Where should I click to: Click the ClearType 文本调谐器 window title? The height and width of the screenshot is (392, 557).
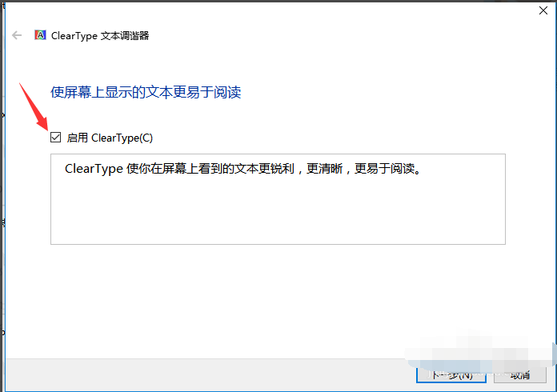100,35
